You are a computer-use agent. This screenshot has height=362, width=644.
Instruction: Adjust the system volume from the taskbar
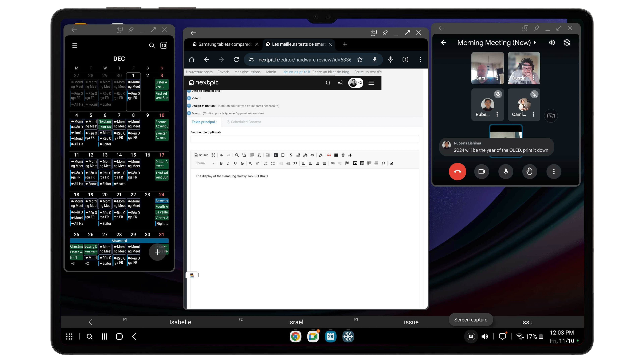click(x=485, y=337)
